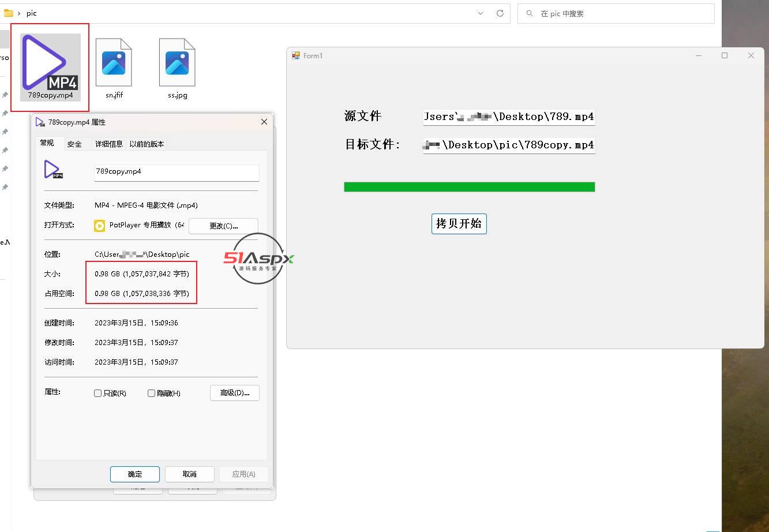The image size is (769, 532).
Task: Close the 789copy.mp4 properties dialog
Action: 264,122
